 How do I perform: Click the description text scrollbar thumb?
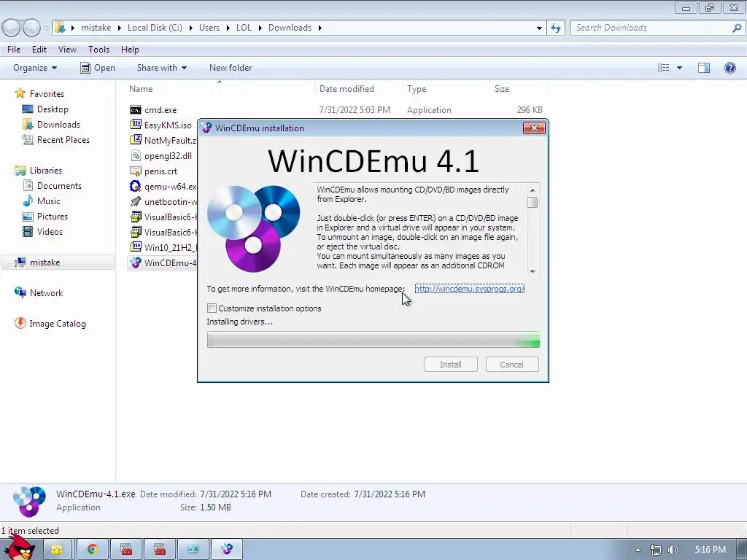(533, 203)
